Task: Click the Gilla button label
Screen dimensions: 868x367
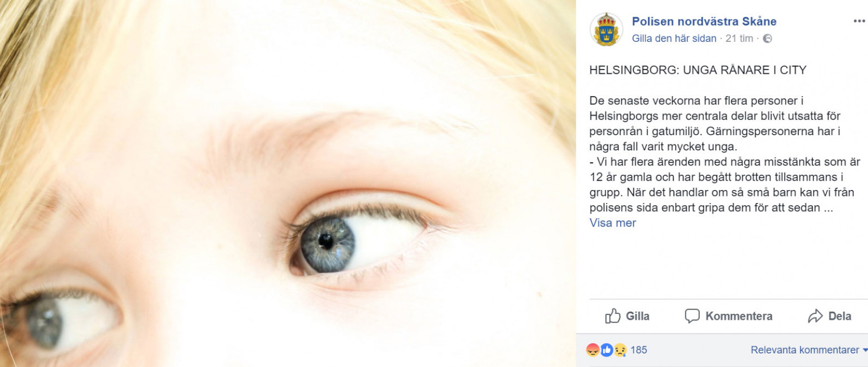Action: point(637,316)
